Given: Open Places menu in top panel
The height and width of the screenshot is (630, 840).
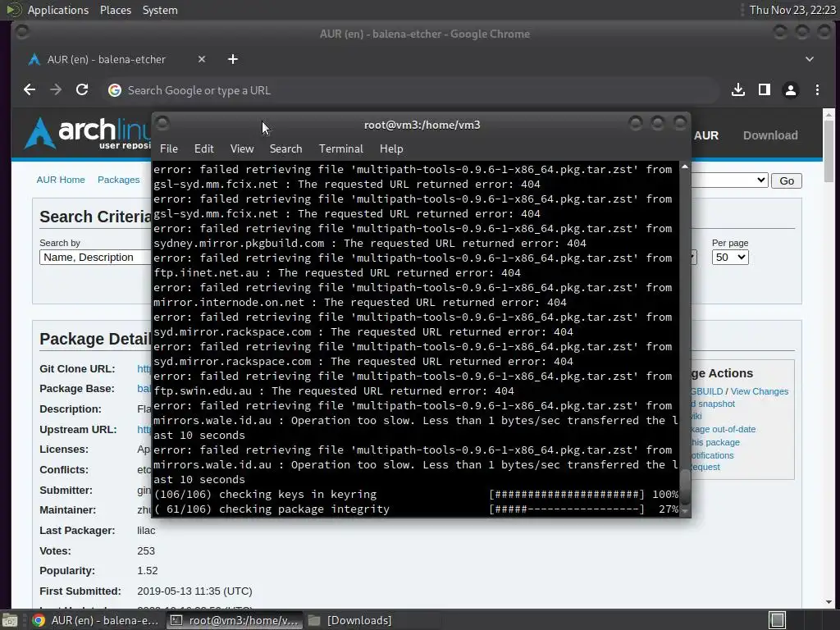Looking at the screenshot, I should pos(116,10).
